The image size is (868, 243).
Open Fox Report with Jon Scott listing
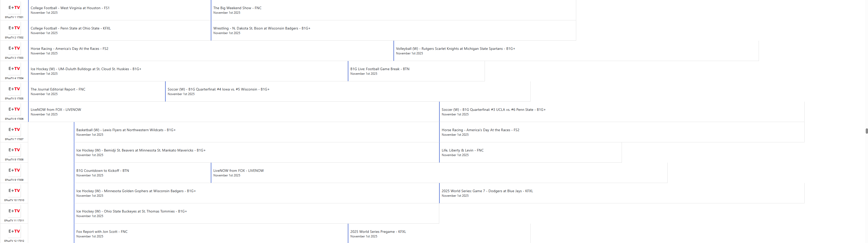point(102,232)
